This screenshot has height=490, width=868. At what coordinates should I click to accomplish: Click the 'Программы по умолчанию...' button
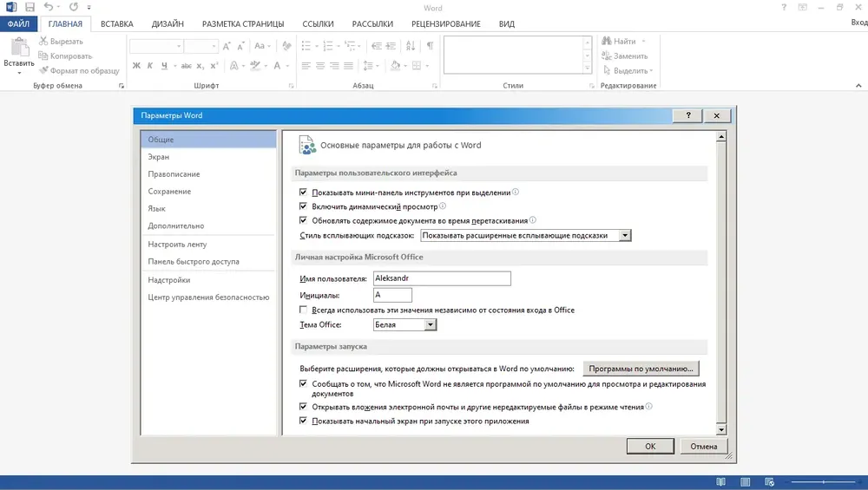641,369
